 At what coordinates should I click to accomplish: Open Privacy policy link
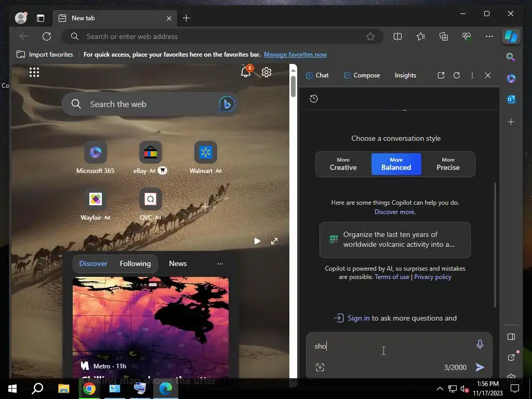[433, 277]
